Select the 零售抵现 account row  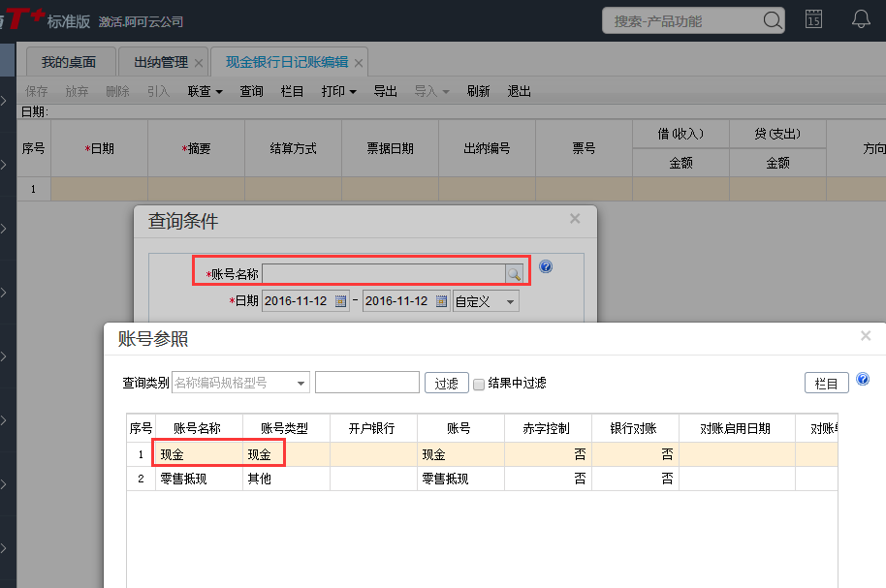tap(184, 479)
